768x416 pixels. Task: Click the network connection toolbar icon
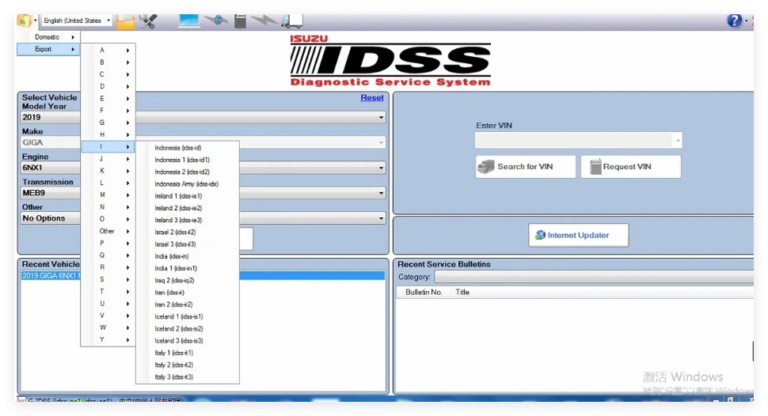(x=216, y=21)
